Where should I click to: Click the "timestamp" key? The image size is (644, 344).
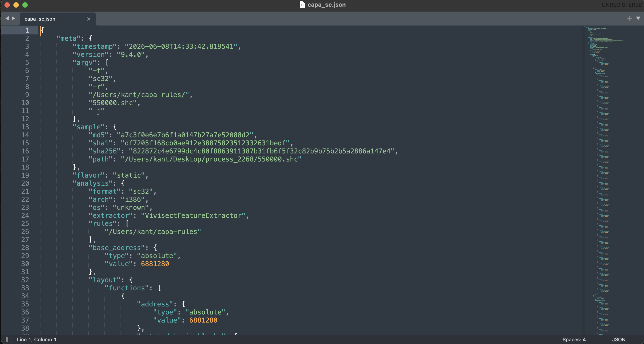pos(95,47)
